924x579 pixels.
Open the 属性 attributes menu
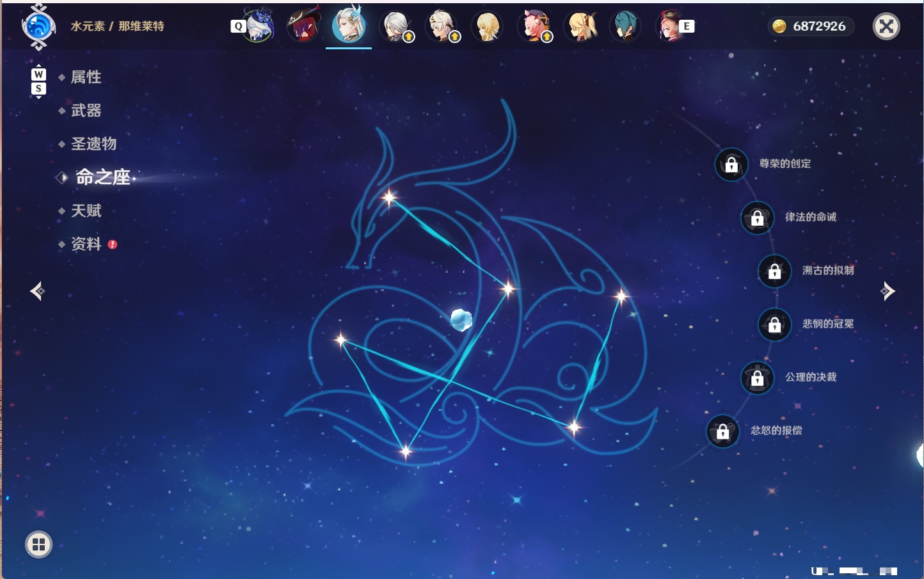(86, 77)
